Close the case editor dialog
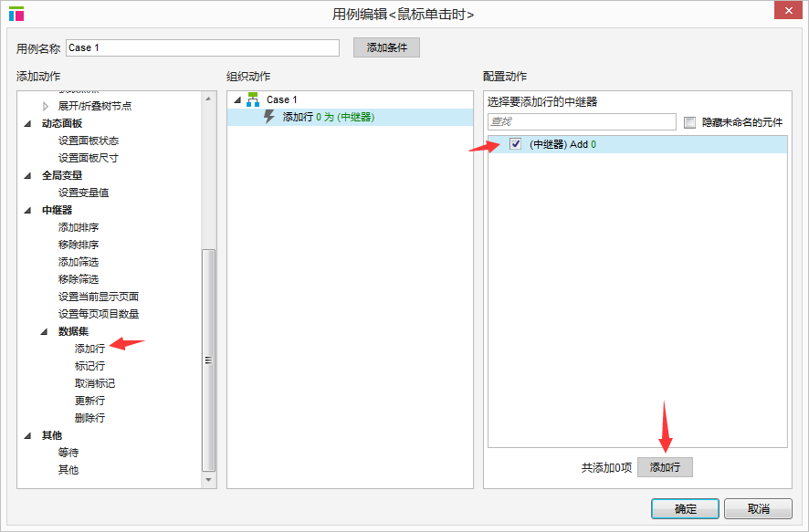 pos(788,10)
